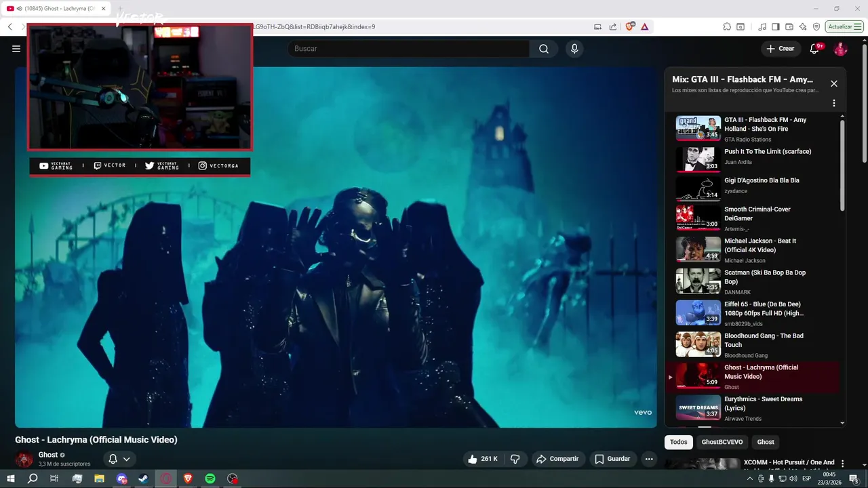
Task: Click the Compartir share button
Action: tap(557, 459)
